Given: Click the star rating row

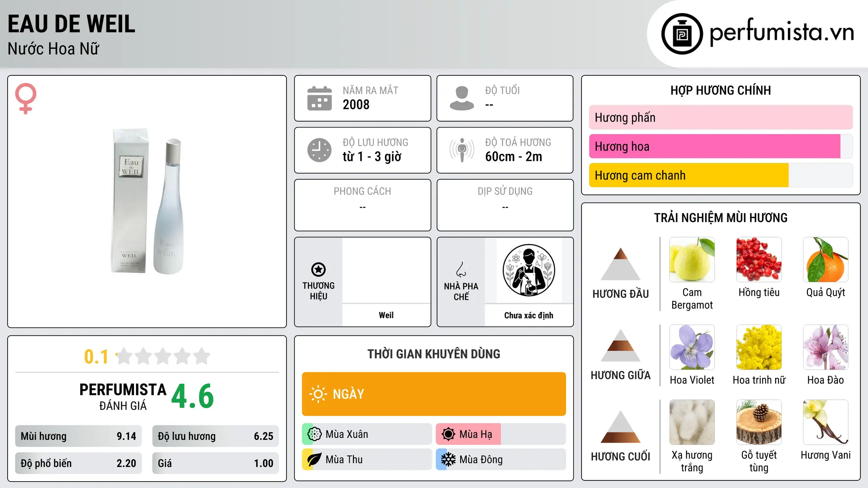Looking at the screenshot, I should tap(163, 356).
